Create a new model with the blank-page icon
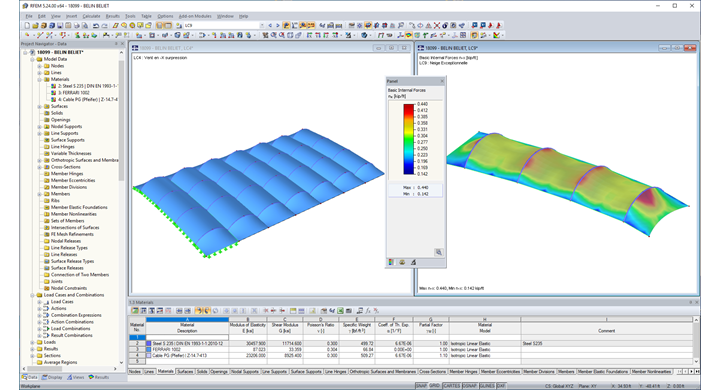This screenshot has width=720, height=390. click(27, 26)
